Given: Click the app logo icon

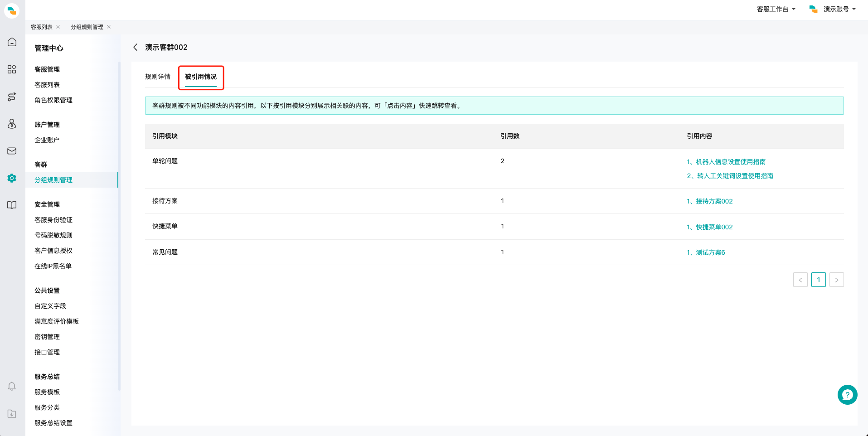Looking at the screenshot, I should (x=12, y=10).
